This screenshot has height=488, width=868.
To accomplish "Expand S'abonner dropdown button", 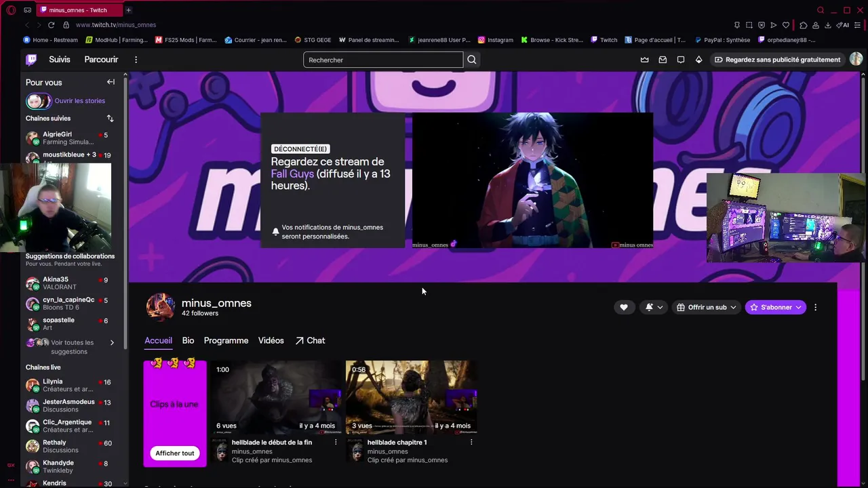I will [776, 307].
